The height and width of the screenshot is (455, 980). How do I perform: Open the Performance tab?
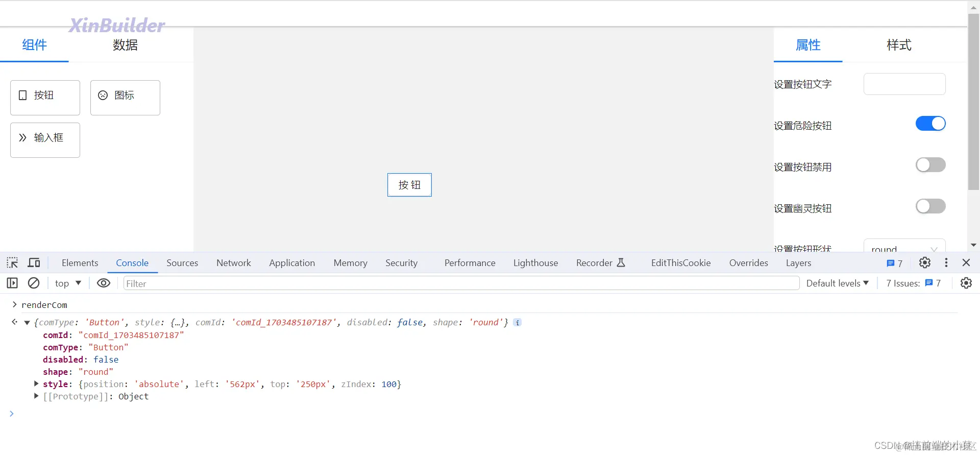tap(470, 262)
